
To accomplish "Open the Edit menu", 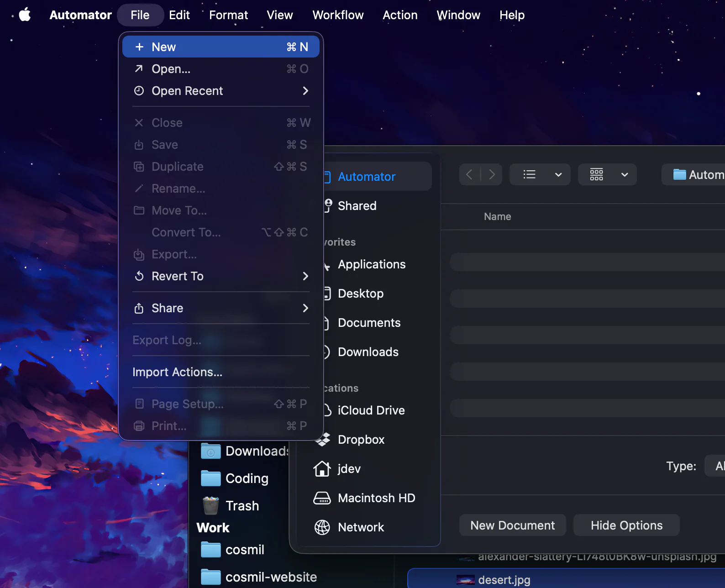I will (x=179, y=15).
